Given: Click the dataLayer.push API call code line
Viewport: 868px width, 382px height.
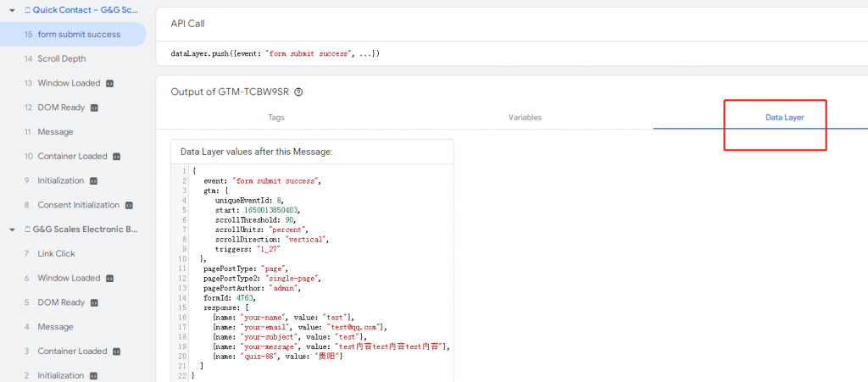Looking at the screenshot, I should [275, 53].
